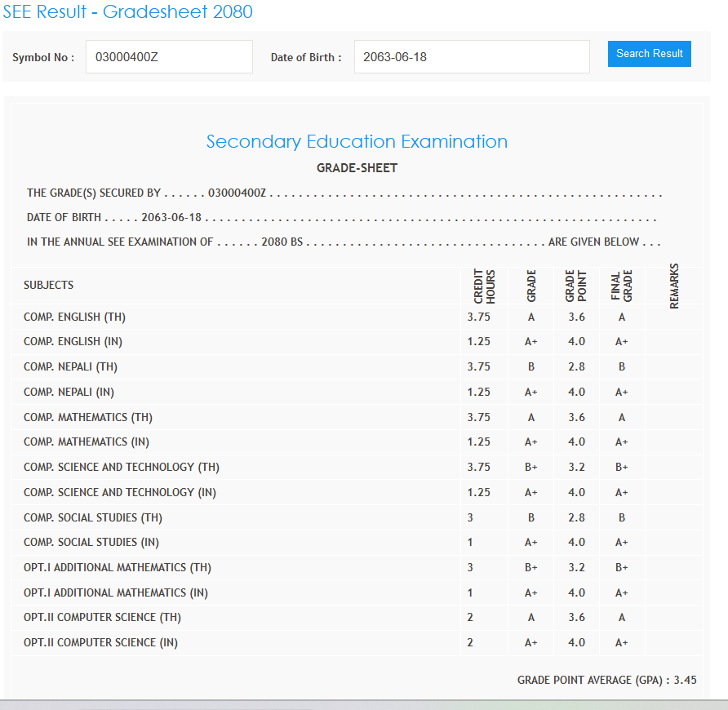The height and width of the screenshot is (710, 728).
Task: Click COMP. SCIENCE AND TECHNOLOGY (TH) subject
Action: 122,468
